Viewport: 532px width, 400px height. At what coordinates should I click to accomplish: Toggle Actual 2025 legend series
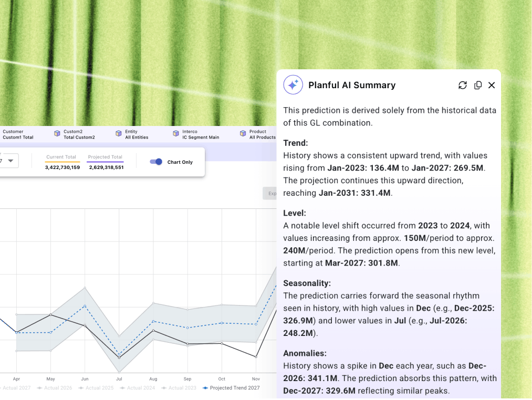coord(96,388)
